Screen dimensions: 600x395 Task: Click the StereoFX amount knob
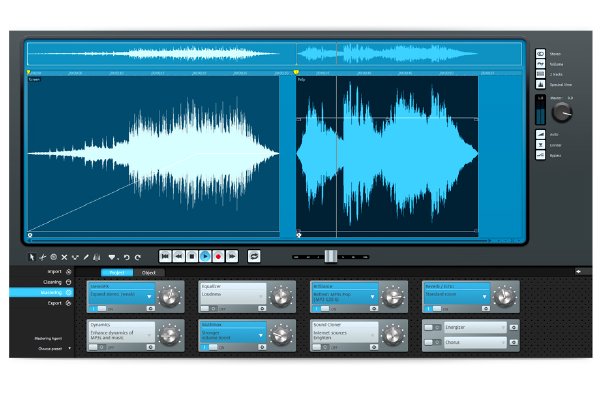[x=170, y=297]
